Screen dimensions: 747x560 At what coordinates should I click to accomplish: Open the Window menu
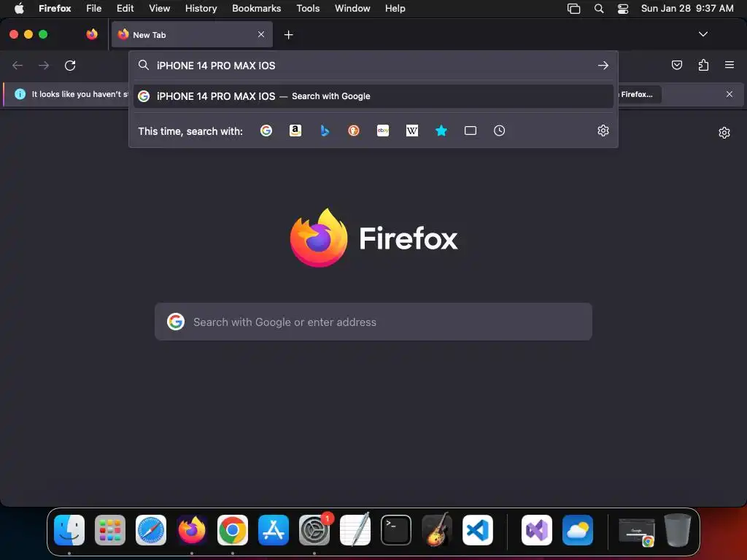click(x=352, y=8)
